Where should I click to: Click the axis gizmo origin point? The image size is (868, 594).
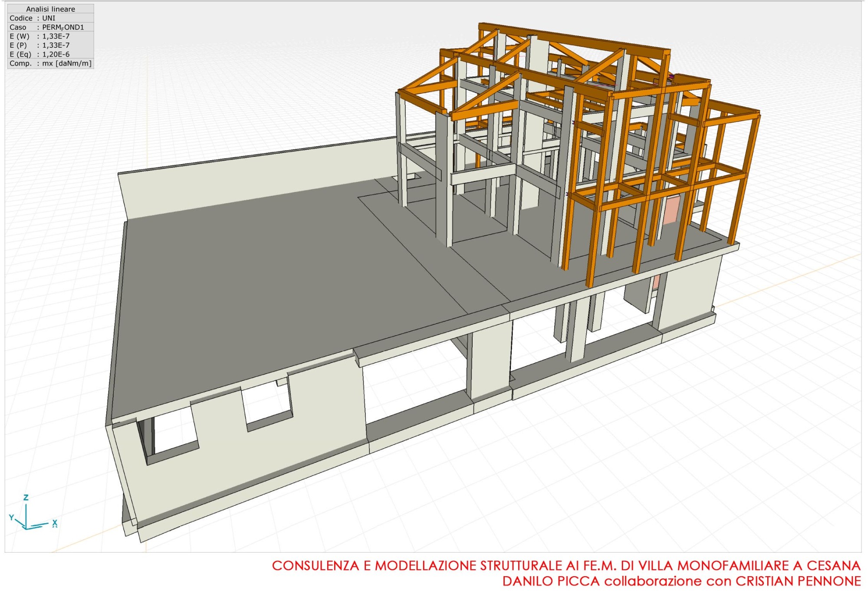point(26,528)
